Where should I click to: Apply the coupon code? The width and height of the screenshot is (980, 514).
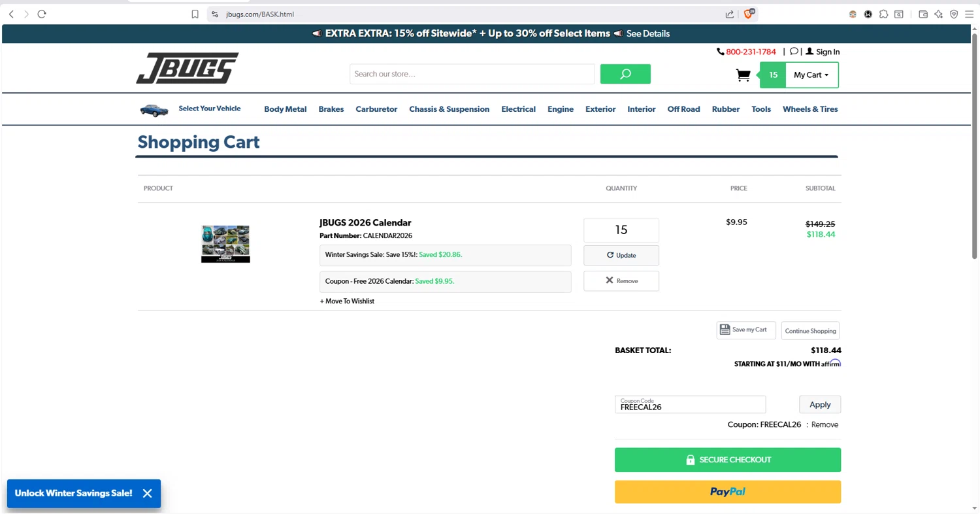pyautogui.click(x=820, y=404)
